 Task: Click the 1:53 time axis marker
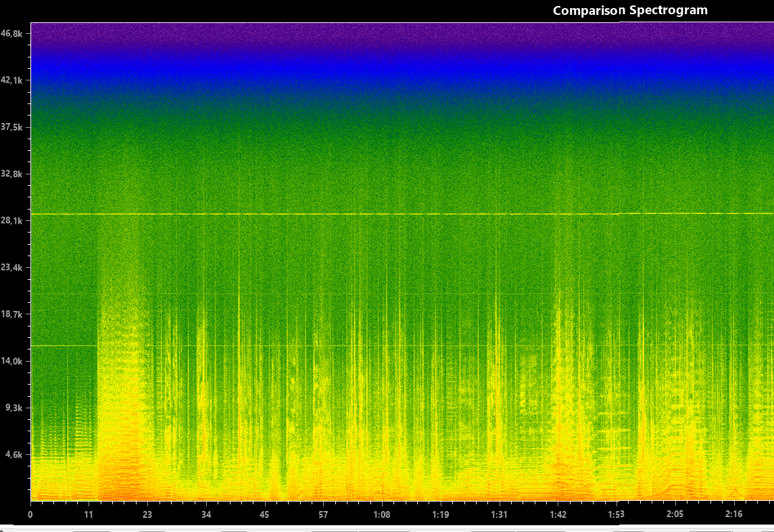(x=616, y=514)
